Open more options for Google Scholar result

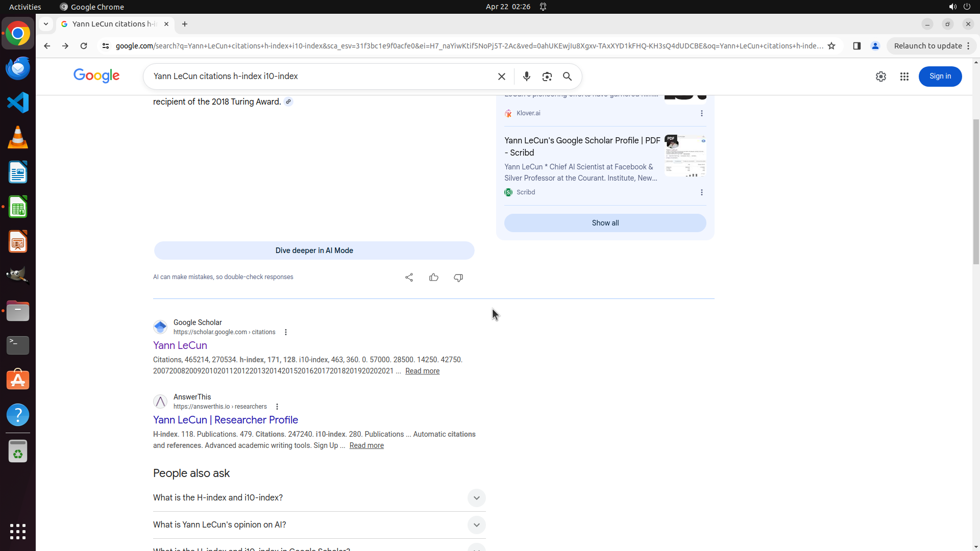[285, 332]
